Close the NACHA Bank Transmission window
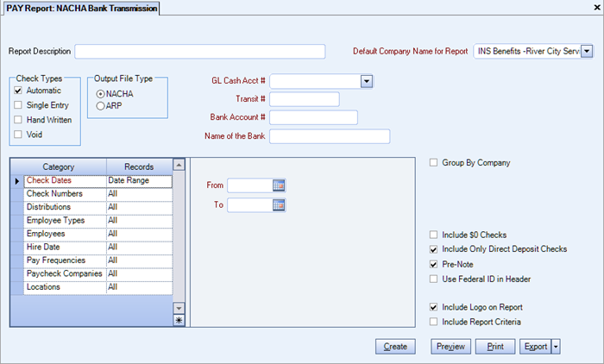The width and height of the screenshot is (604, 364). point(596,8)
